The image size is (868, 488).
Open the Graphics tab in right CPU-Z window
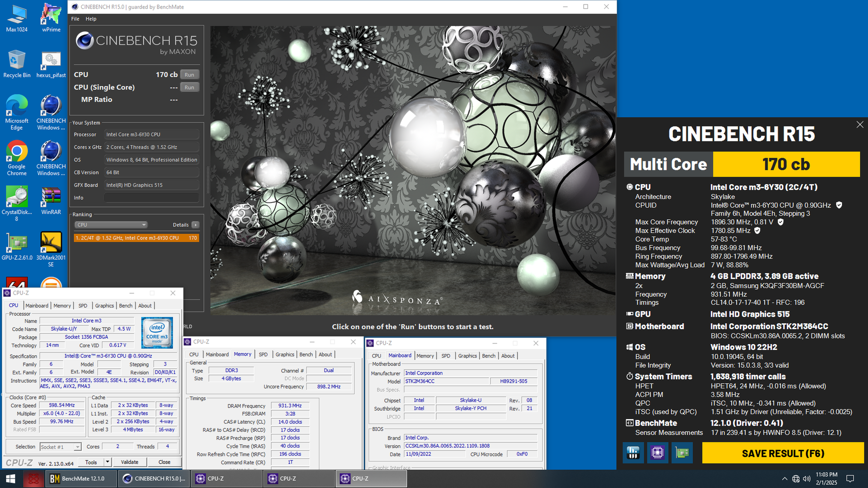(x=467, y=356)
